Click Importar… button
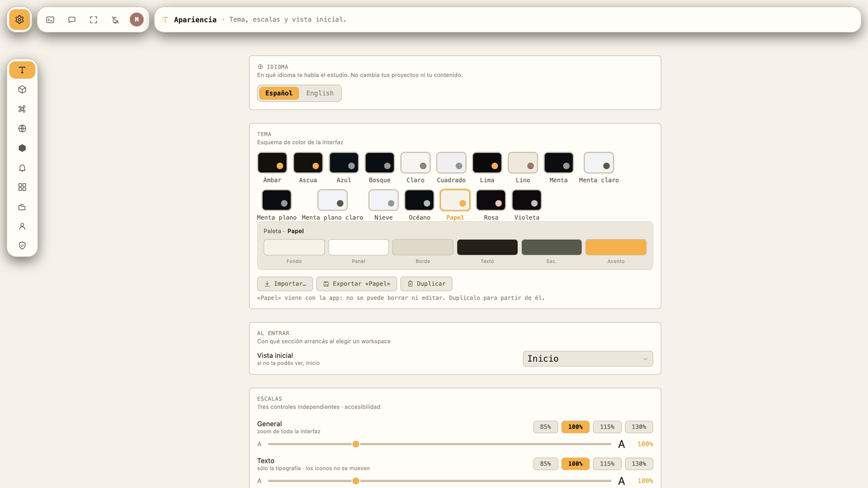 (285, 284)
